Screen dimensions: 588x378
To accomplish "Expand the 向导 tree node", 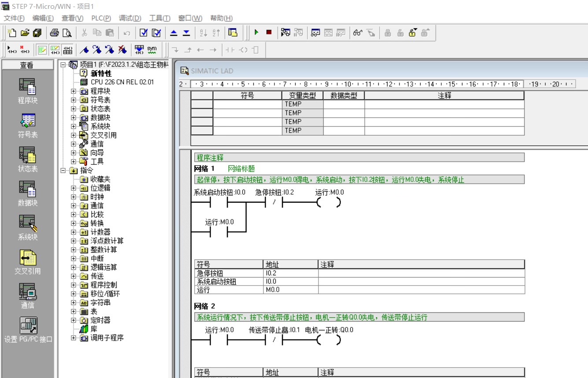I will point(74,153).
